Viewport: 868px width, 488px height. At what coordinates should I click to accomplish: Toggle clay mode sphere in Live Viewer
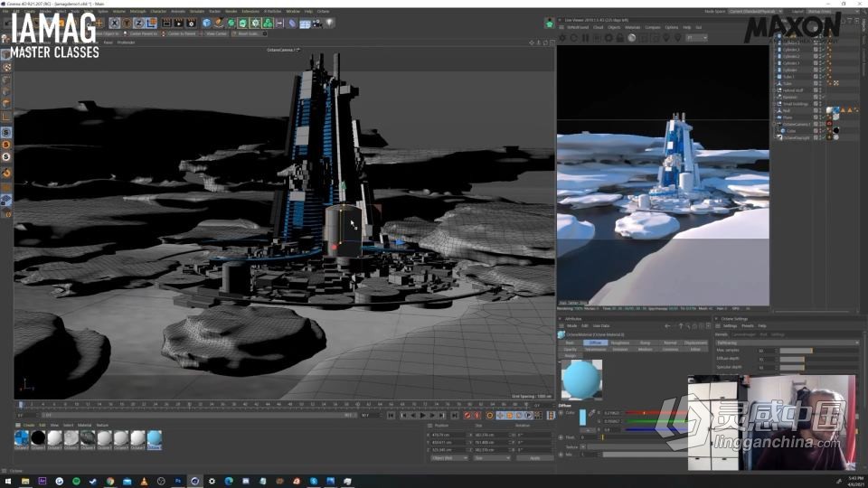(x=632, y=38)
